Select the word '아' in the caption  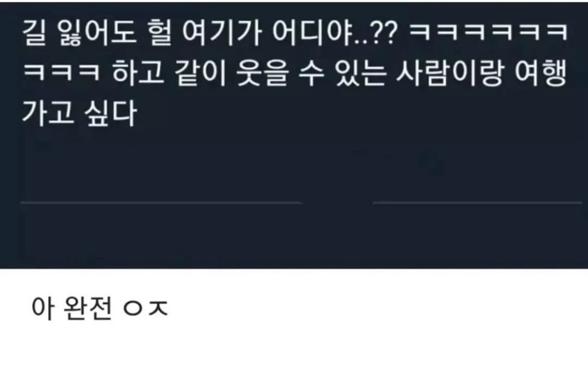(x=44, y=308)
